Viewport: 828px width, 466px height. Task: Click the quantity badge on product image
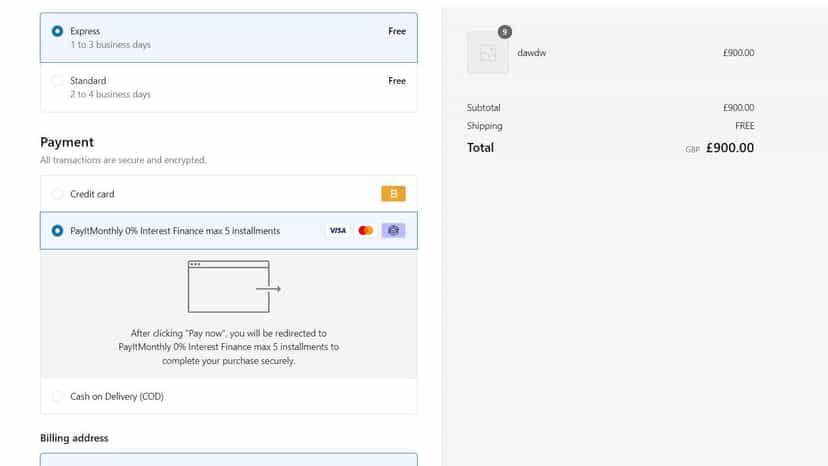coord(505,32)
